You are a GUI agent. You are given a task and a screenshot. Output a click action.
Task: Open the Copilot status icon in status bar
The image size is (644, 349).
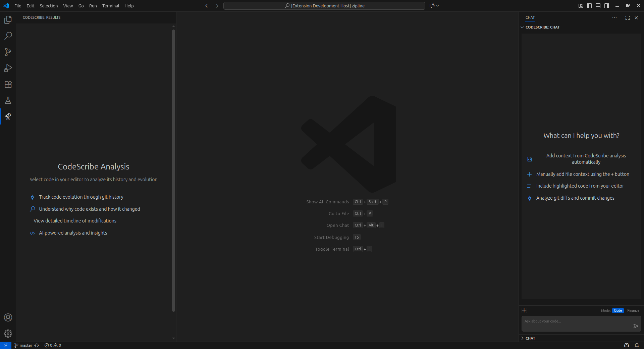[627, 345]
